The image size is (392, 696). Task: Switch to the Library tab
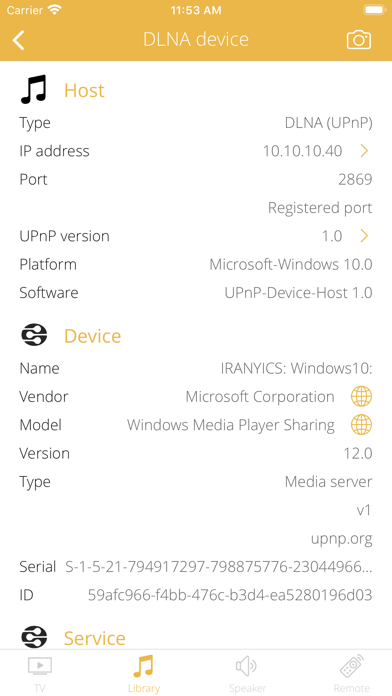(144, 673)
